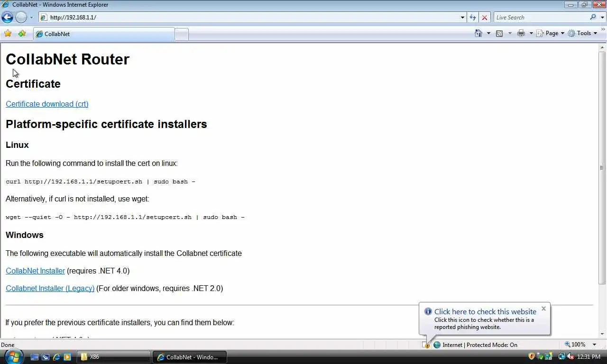The height and width of the screenshot is (364, 607).
Task: Open the Page menu
Action: pyautogui.click(x=551, y=33)
